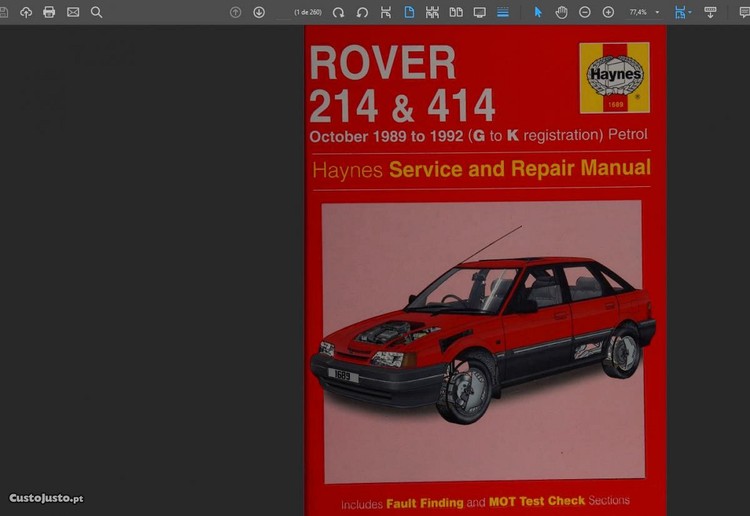
Task: Toggle two-page view mode
Action: tap(456, 12)
